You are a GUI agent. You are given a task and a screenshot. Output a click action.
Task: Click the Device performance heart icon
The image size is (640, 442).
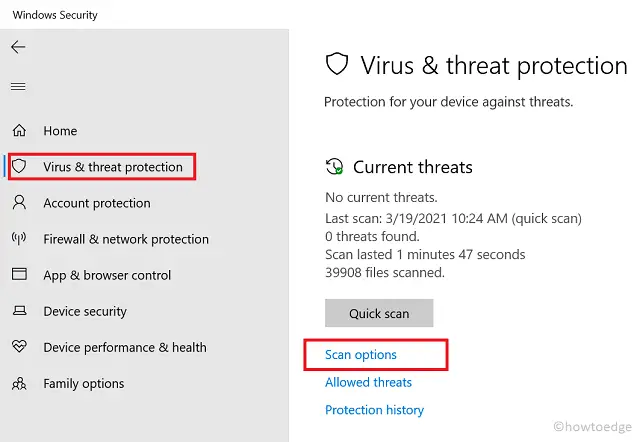pos(19,347)
